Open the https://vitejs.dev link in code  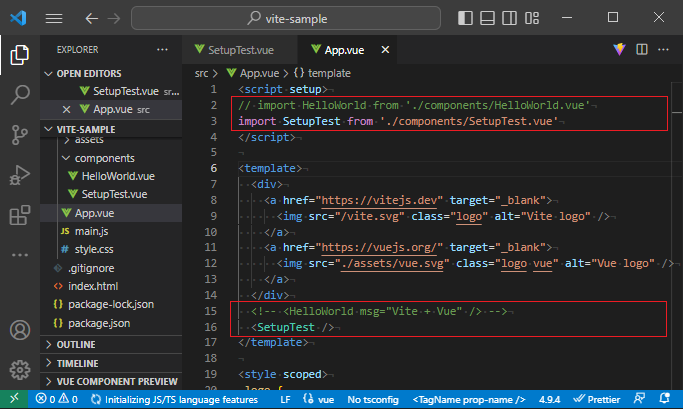[379, 200]
